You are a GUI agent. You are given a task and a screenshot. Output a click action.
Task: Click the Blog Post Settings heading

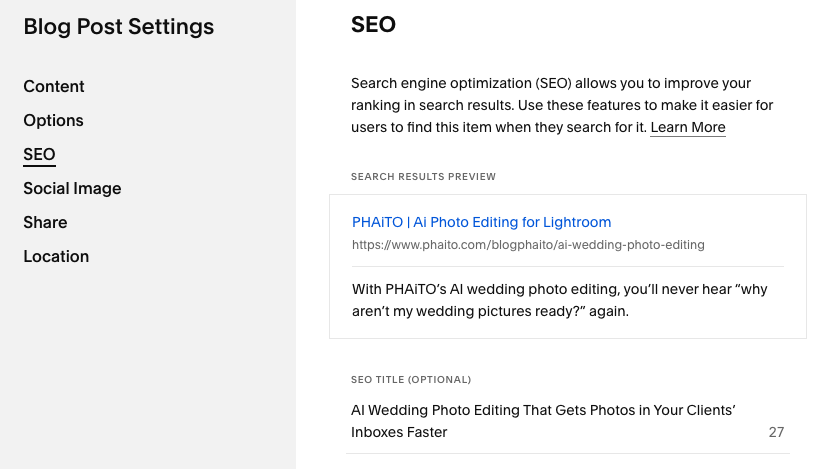pyautogui.click(x=119, y=27)
